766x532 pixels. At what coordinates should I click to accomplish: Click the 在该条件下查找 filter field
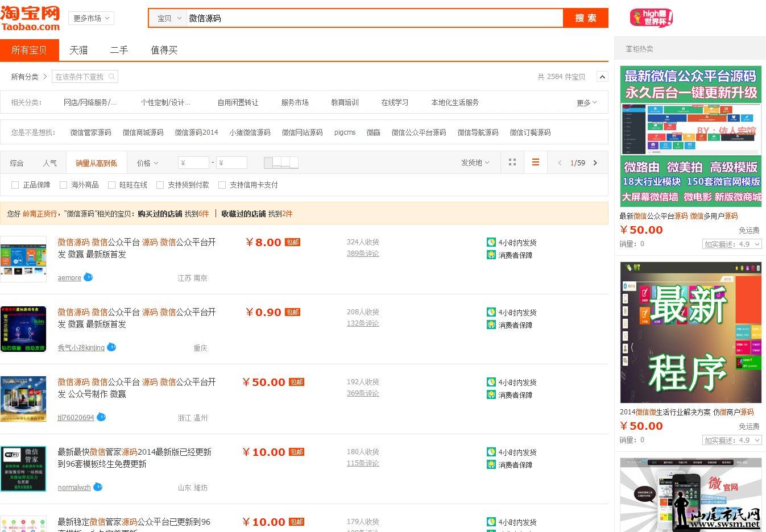(85, 77)
